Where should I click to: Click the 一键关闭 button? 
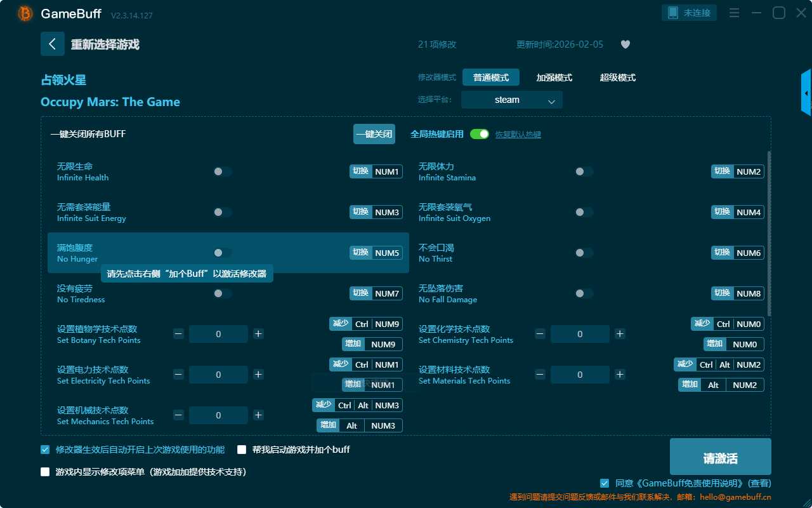374,134
